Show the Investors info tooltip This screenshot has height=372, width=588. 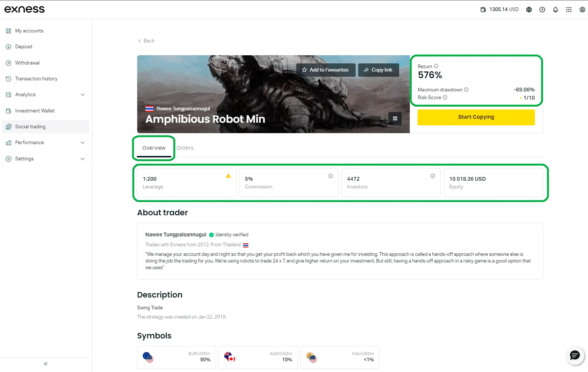pyautogui.click(x=433, y=176)
